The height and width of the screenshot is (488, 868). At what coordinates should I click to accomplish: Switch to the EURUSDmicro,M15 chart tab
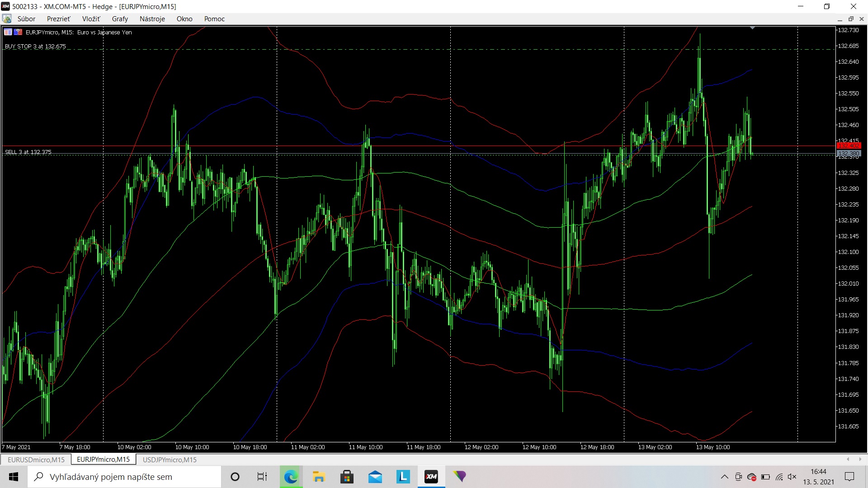click(x=36, y=460)
